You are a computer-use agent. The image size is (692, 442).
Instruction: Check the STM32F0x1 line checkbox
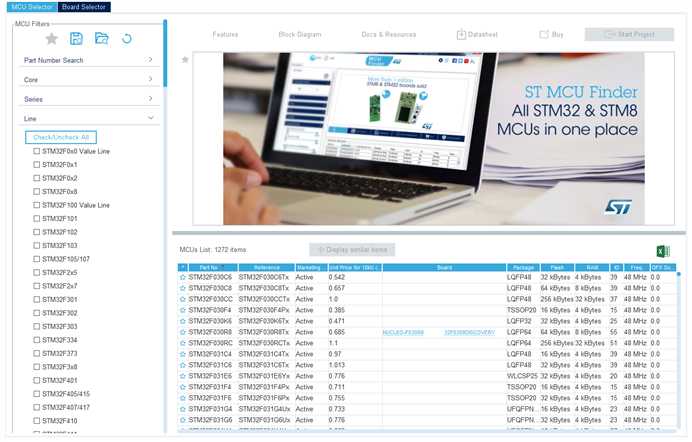tap(37, 165)
